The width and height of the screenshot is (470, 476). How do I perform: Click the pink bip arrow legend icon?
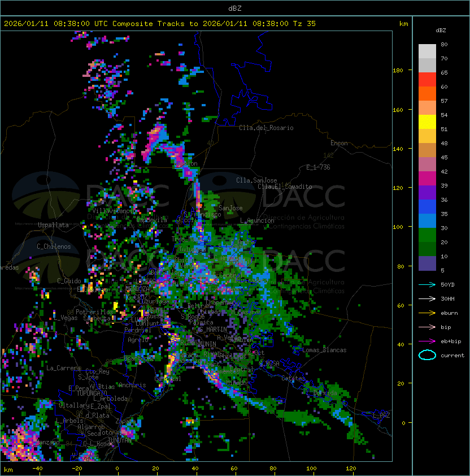(x=427, y=327)
